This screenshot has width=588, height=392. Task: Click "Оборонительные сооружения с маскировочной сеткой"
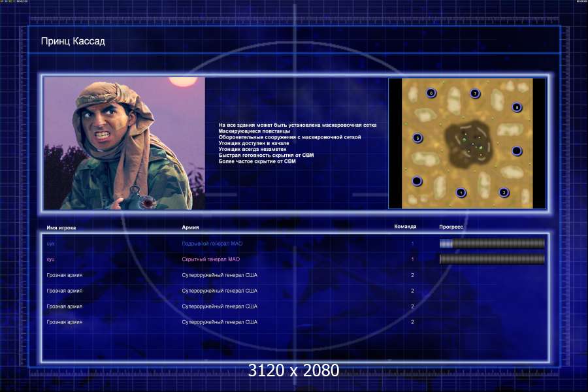(x=289, y=137)
